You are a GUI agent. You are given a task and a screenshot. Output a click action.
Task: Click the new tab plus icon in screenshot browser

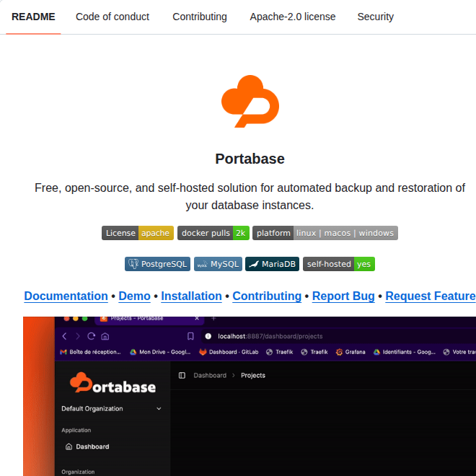tap(213, 319)
